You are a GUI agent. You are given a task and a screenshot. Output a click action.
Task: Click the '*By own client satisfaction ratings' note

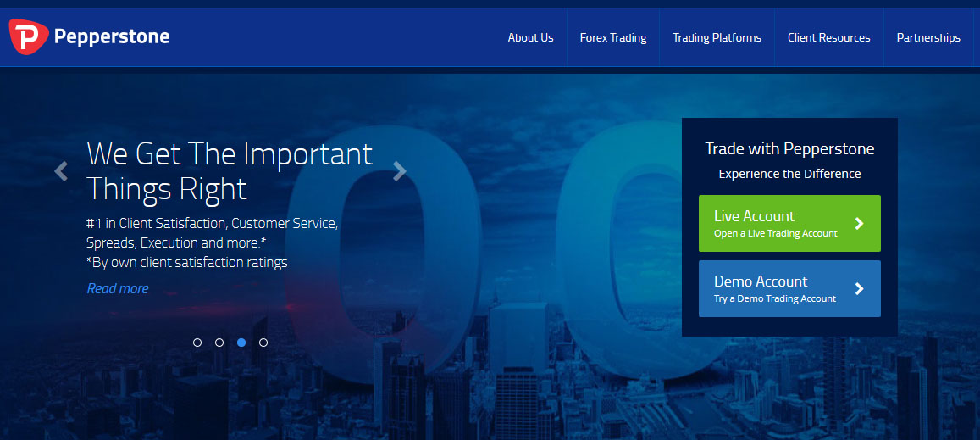187,262
